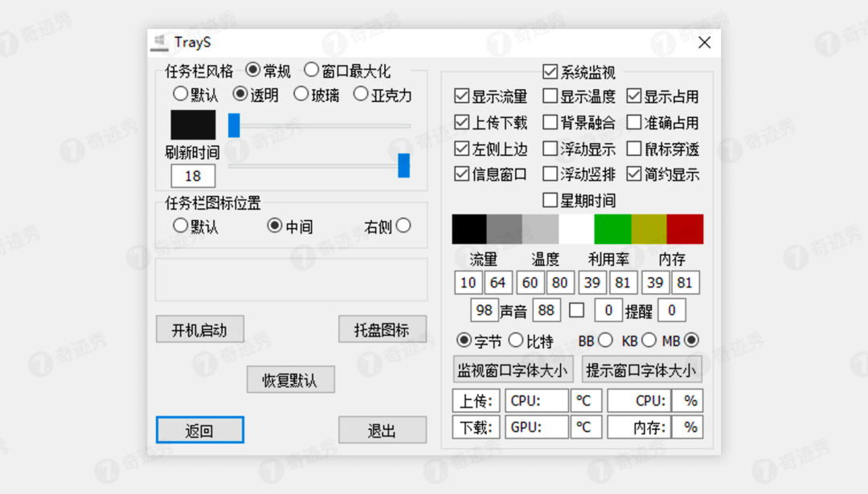Edit the 声音 value field 88

547,310
